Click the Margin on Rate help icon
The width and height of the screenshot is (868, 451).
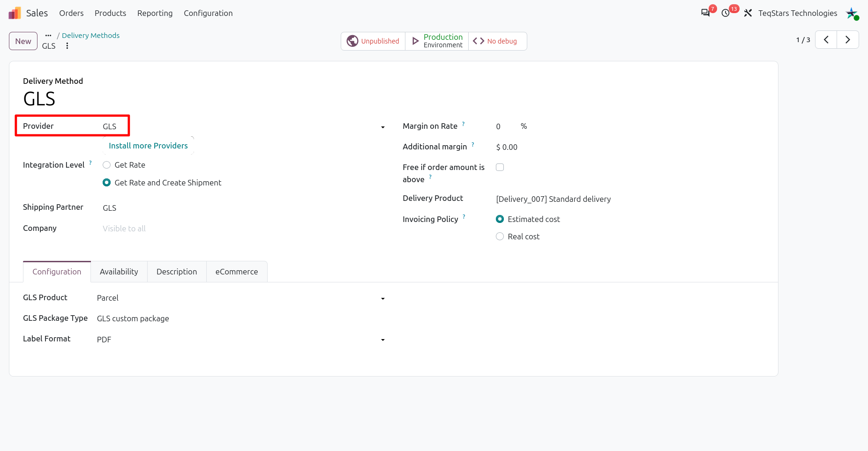pos(463,124)
